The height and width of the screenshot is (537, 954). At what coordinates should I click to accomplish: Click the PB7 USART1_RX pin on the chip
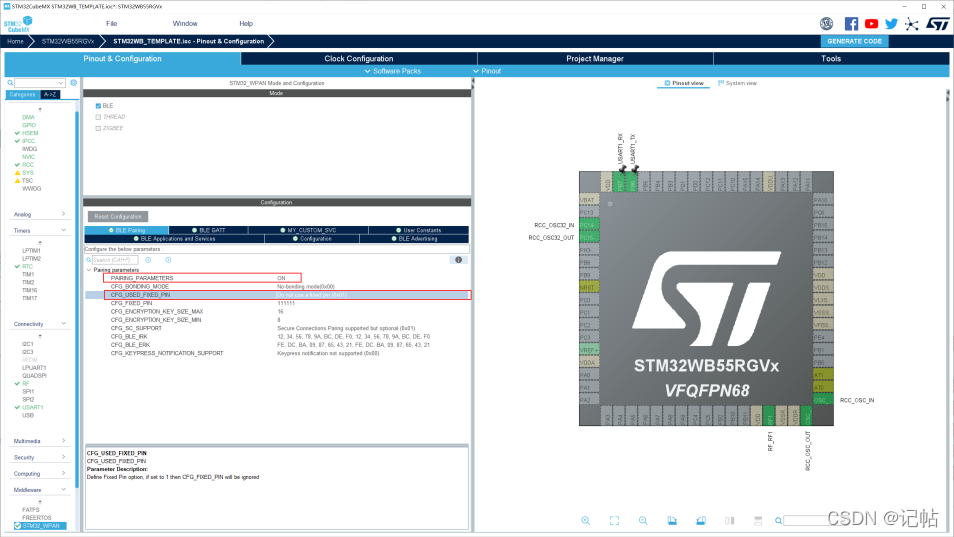tap(619, 182)
